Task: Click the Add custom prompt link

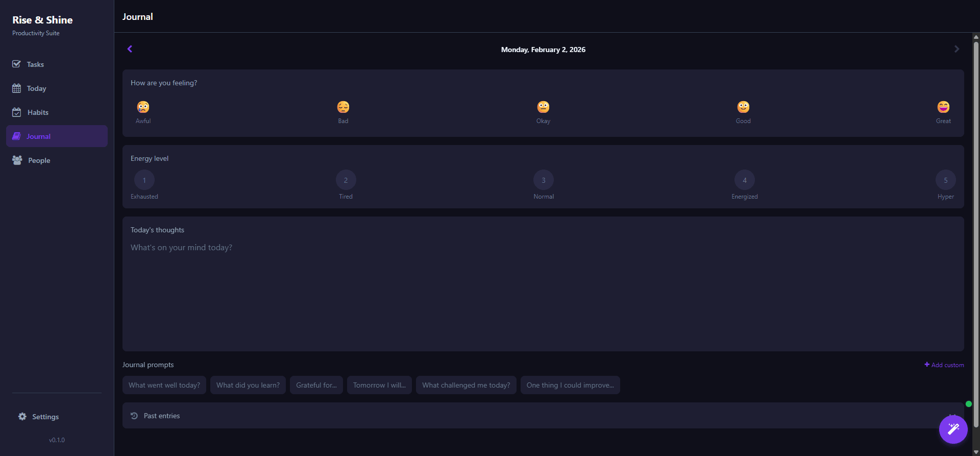Action: point(944,365)
